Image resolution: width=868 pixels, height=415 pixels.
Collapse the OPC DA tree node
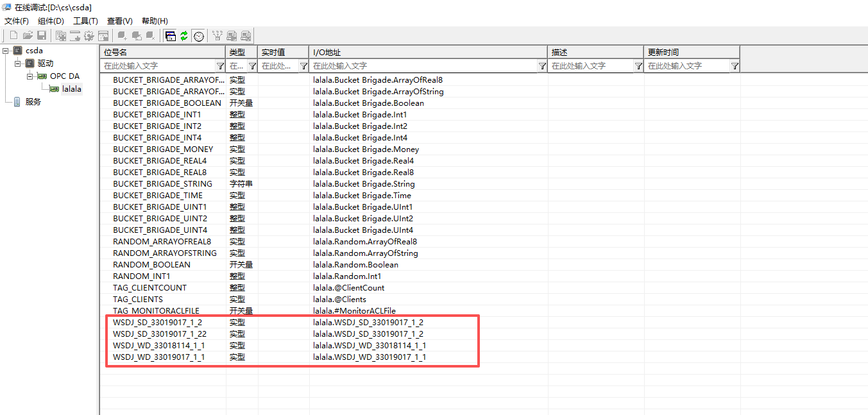pos(30,76)
